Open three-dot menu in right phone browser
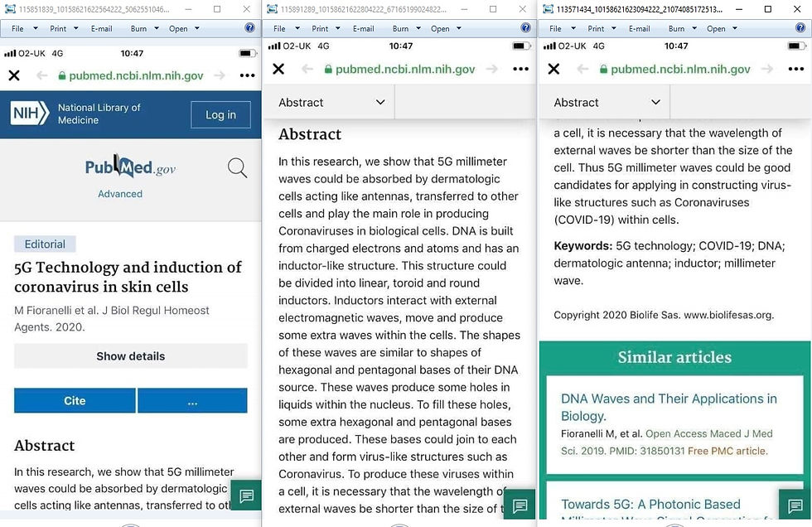Image resolution: width=812 pixels, height=527 pixels. tap(796, 69)
